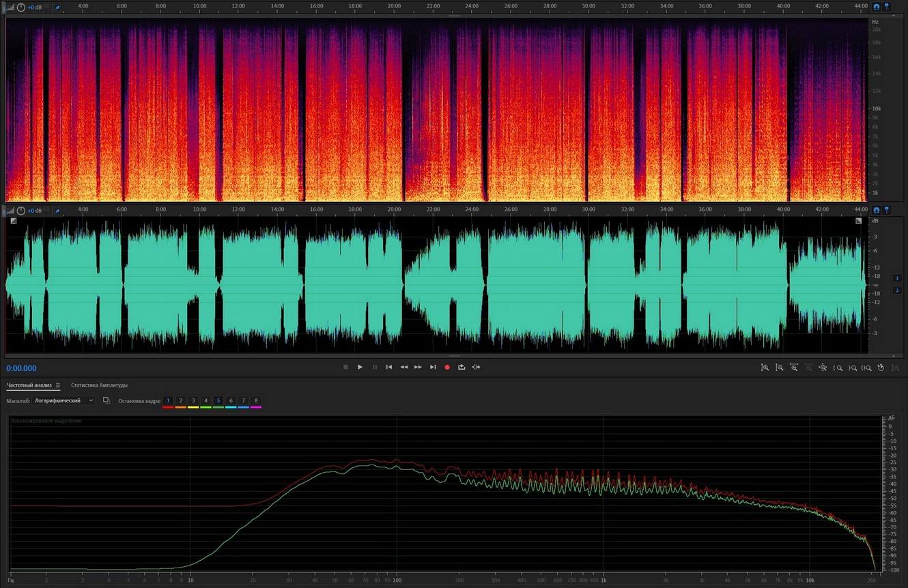Open the Частотный анализ panel menu
Viewport: 908px width, 588px height.
click(58, 385)
